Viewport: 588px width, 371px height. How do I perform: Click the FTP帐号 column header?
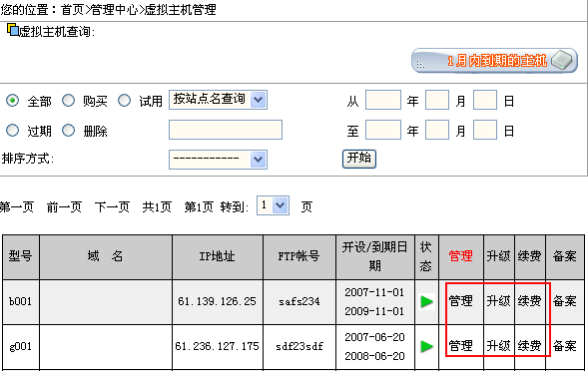pyautogui.click(x=298, y=256)
